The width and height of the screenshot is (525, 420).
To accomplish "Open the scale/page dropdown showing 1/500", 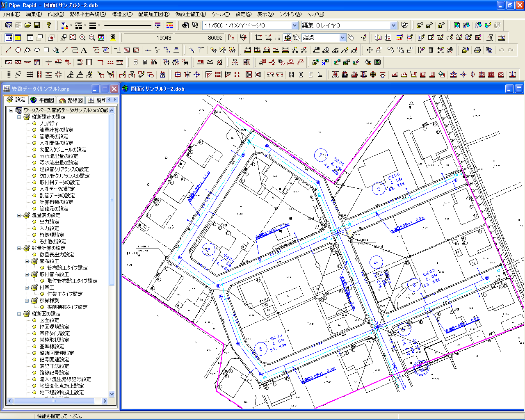I will point(294,25).
